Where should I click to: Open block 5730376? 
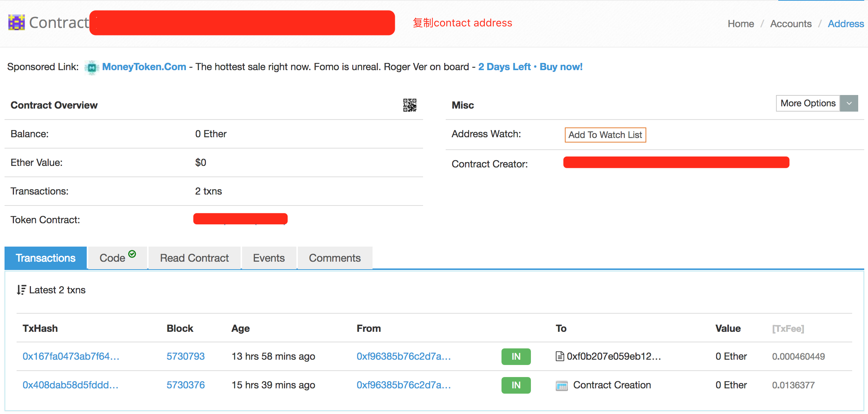186,385
